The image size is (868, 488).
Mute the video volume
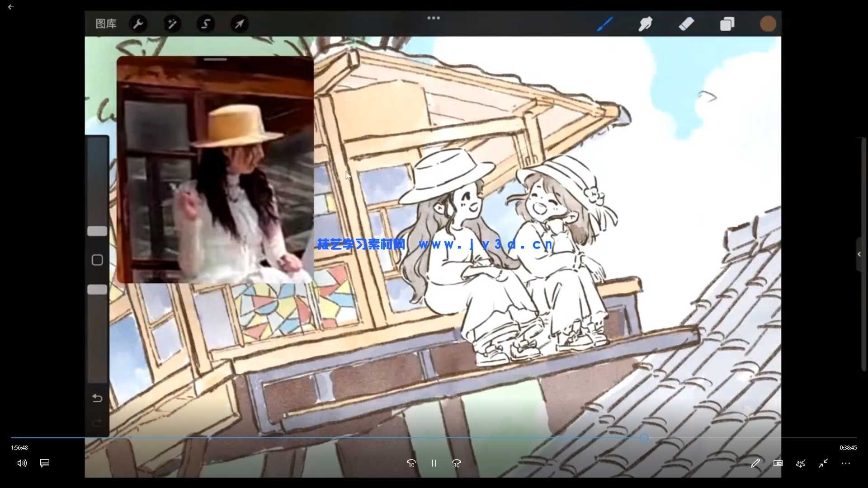click(x=22, y=463)
